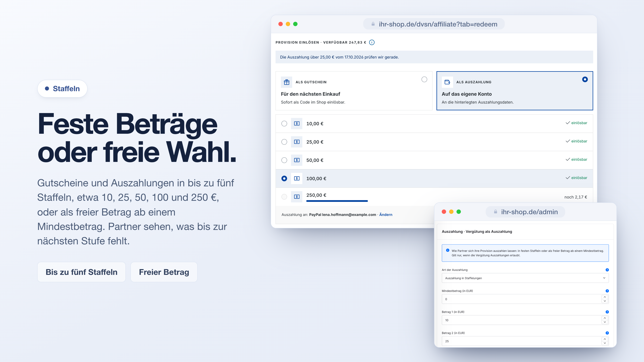The image size is (644, 362).
Task: Open help icon for Betrag 2 (in EUR)
Action: click(607, 333)
